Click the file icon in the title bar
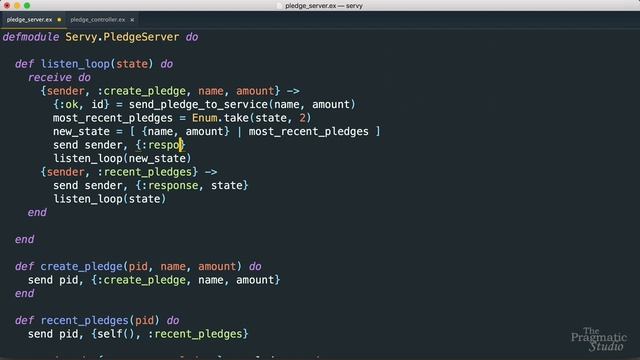Viewport: 640px width, 360px height. click(280, 6)
